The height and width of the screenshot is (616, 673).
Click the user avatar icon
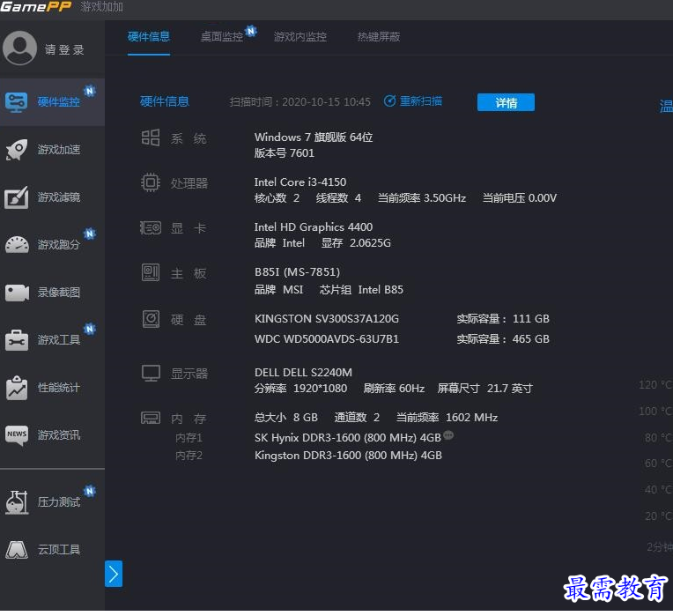(19, 48)
